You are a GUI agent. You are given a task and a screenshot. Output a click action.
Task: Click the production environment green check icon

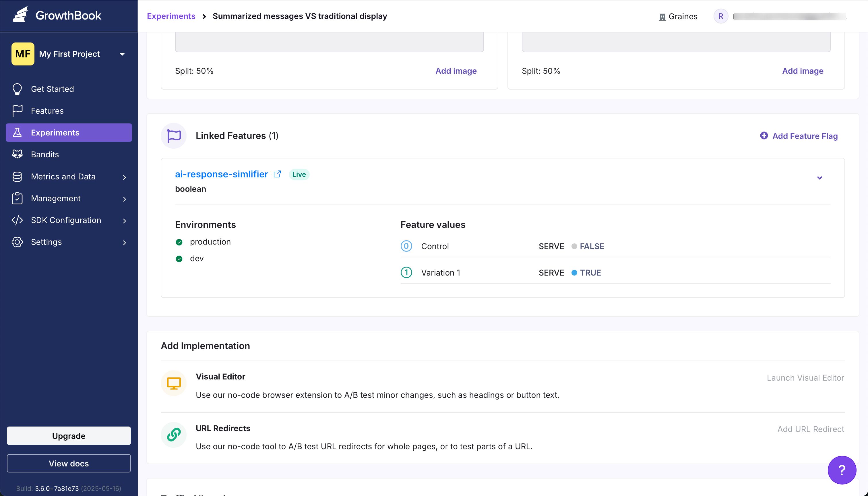pos(179,242)
